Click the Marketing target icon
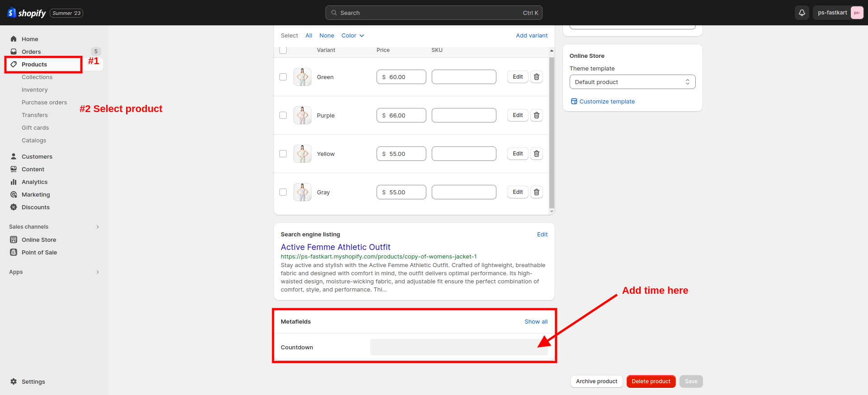Screen dimensions: 868x395 coord(14,194)
